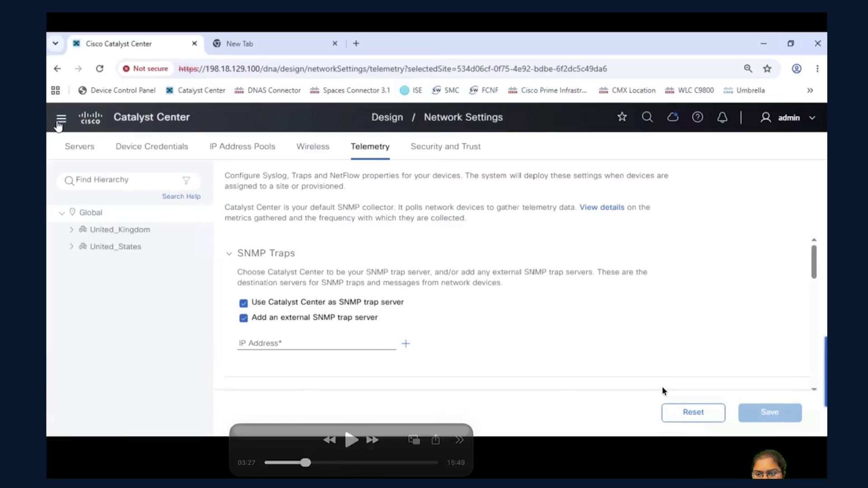The height and width of the screenshot is (488, 868).
Task: Open the browser profile icon
Action: click(797, 69)
